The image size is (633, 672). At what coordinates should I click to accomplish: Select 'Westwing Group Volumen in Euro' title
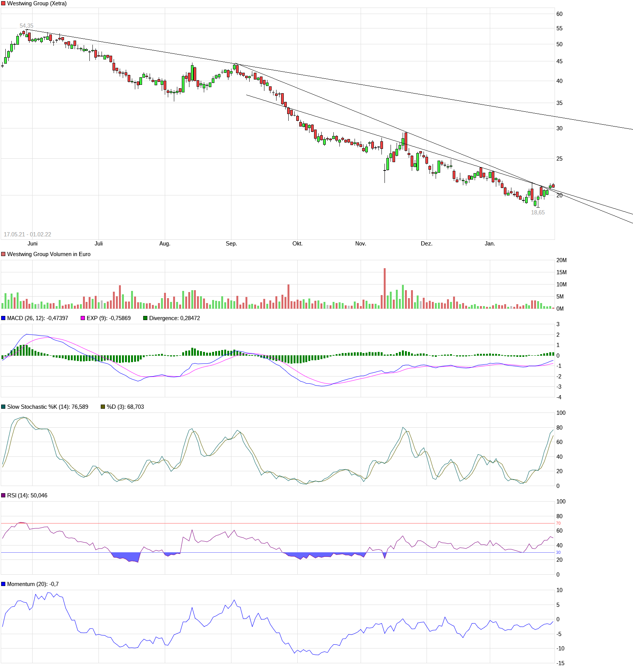point(49,254)
